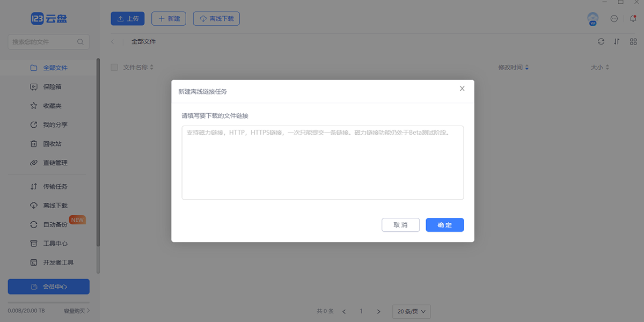Open the sort order icon
644x322 pixels.
click(617, 41)
